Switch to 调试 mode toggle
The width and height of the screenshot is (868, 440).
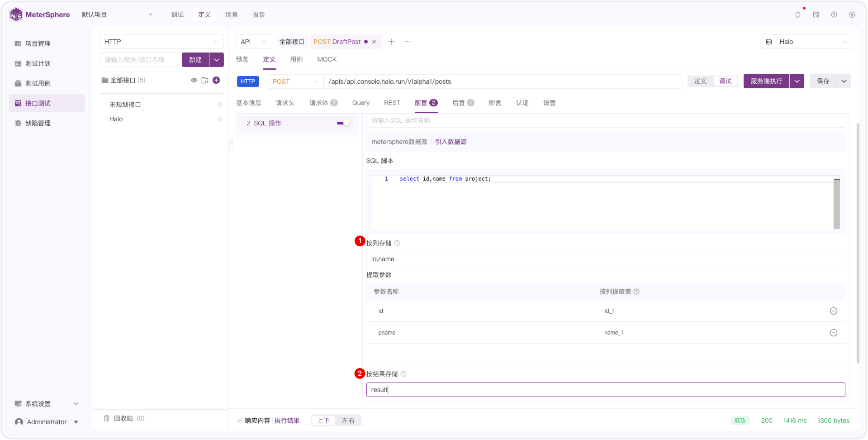click(x=725, y=81)
